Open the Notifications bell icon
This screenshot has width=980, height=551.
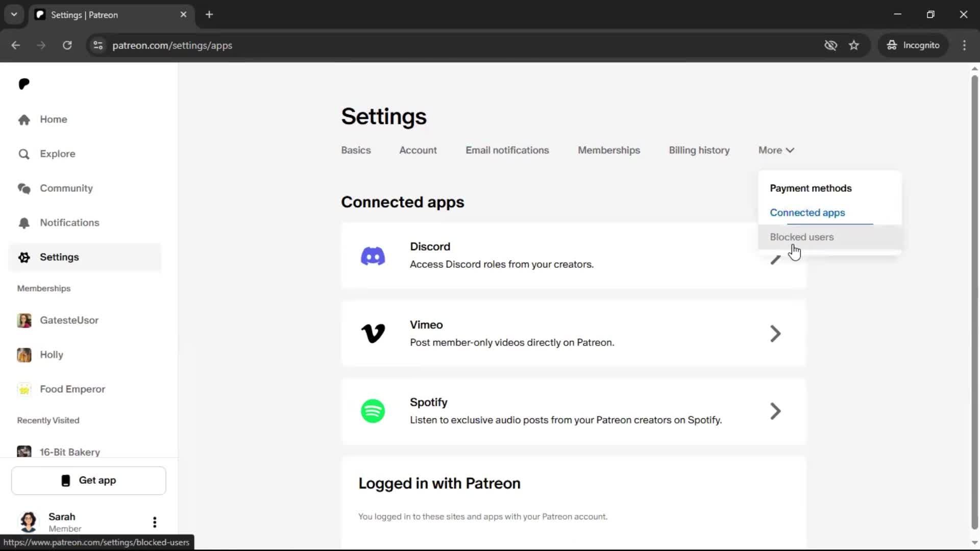point(24,223)
